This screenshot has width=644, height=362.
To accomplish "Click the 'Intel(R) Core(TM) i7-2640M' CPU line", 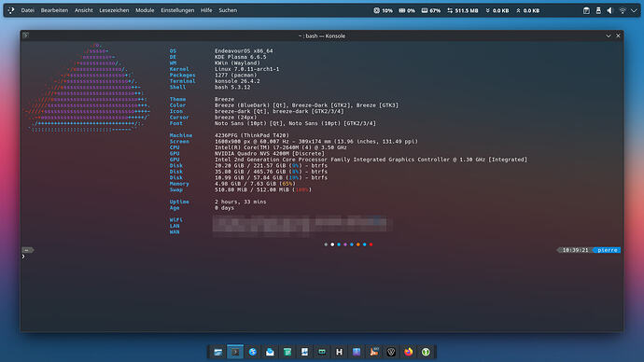I will 281,147.
